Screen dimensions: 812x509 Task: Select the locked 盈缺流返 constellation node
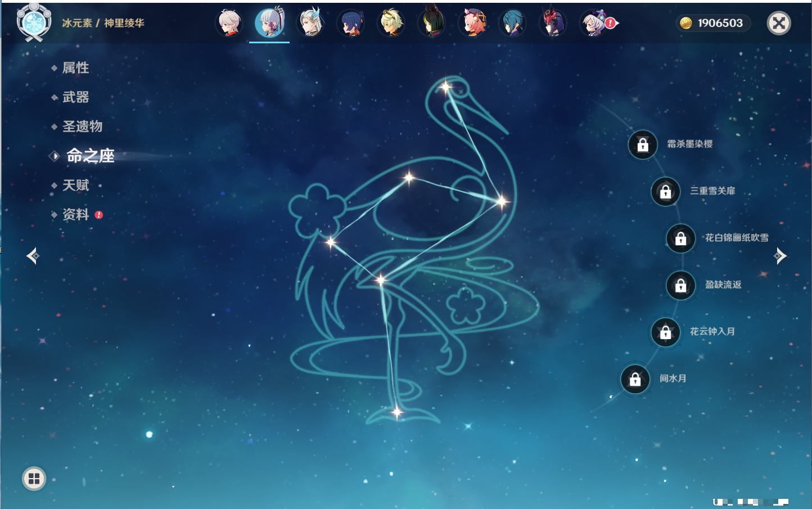point(680,285)
